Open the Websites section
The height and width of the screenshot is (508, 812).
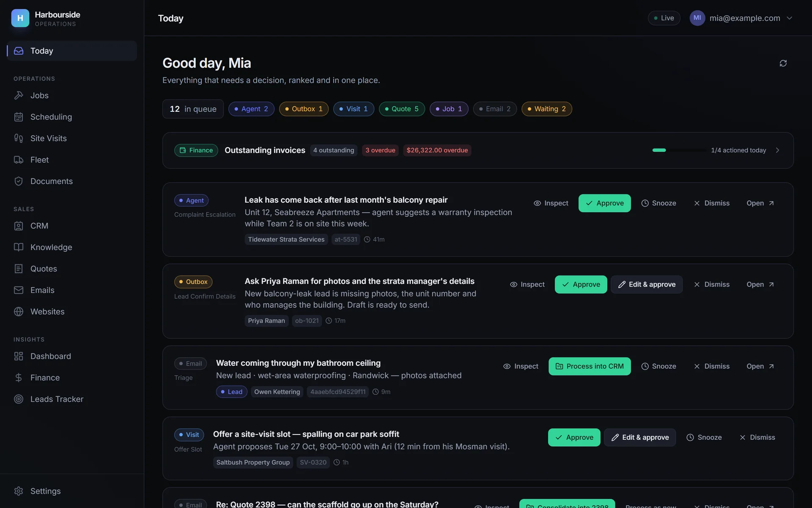(72, 312)
